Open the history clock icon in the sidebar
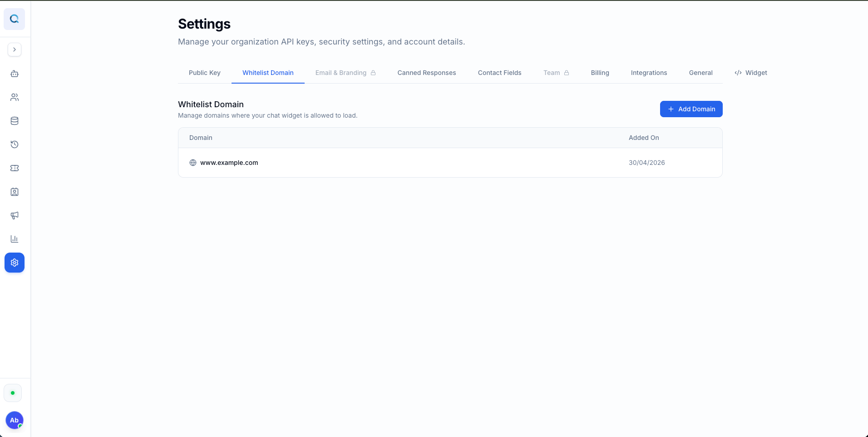 click(15, 144)
